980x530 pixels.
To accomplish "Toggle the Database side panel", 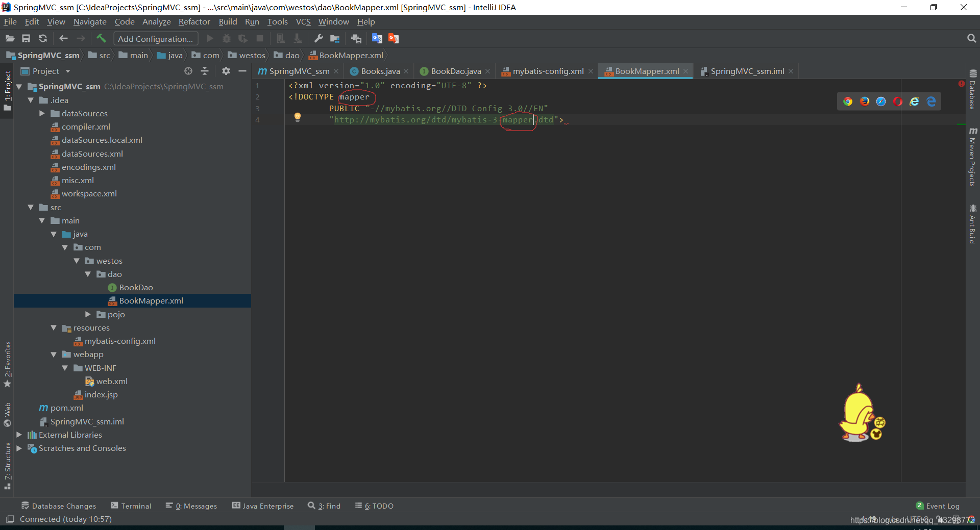I will (x=973, y=89).
